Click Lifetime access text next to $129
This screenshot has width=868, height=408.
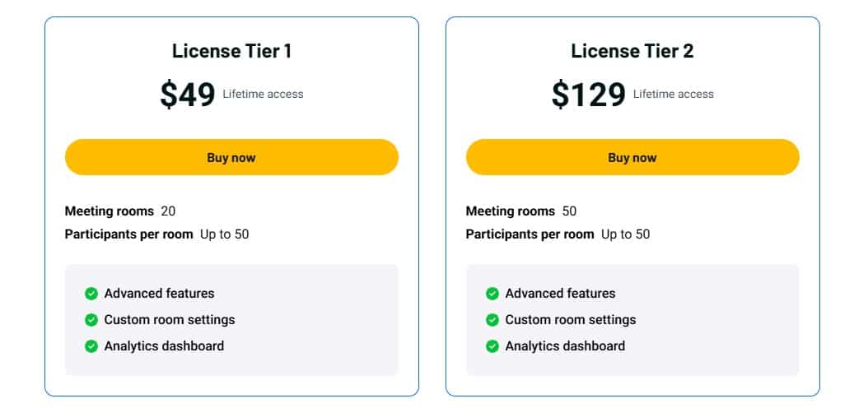pyautogui.click(x=673, y=95)
